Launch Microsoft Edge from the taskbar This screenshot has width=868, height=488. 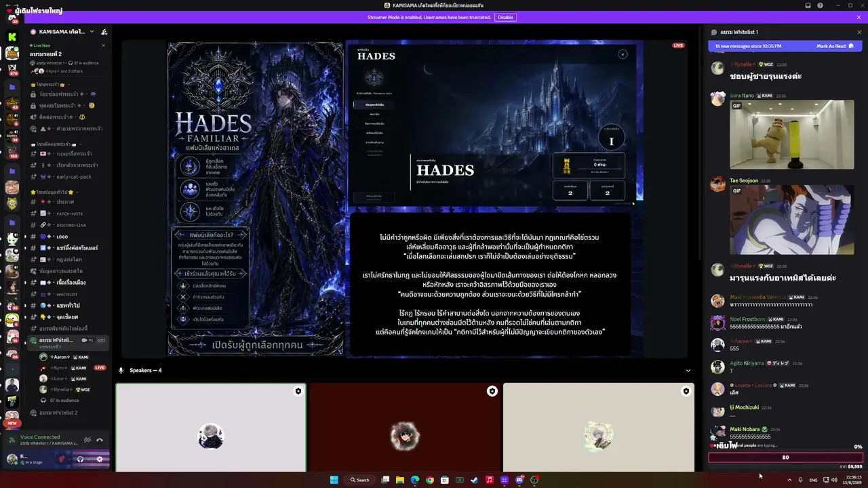[x=415, y=480]
